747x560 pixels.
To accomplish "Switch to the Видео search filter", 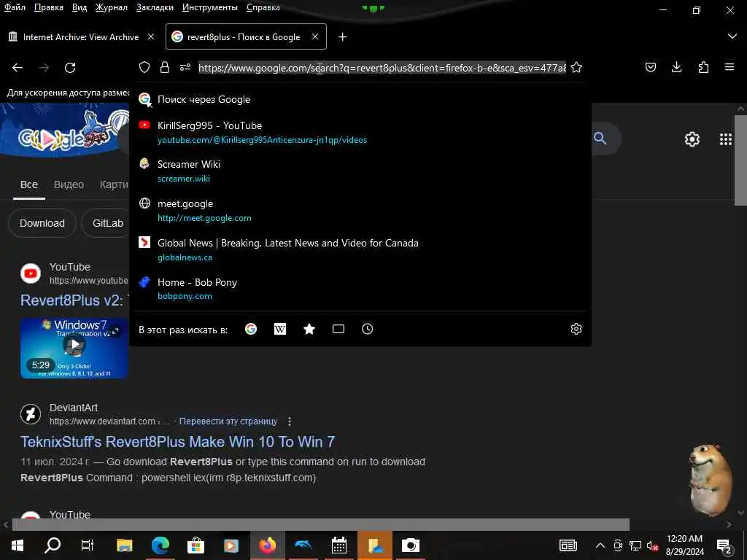I will [x=69, y=184].
